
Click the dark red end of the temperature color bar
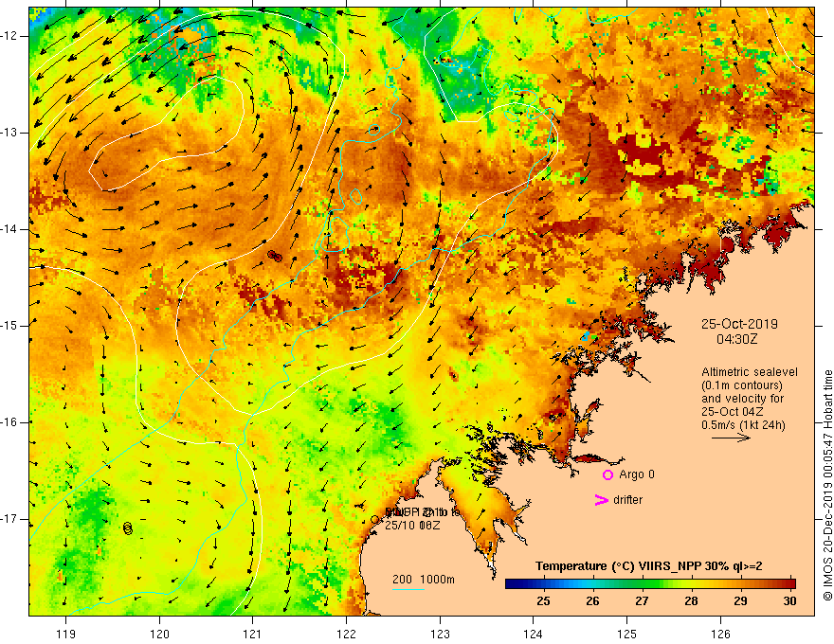(x=789, y=584)
